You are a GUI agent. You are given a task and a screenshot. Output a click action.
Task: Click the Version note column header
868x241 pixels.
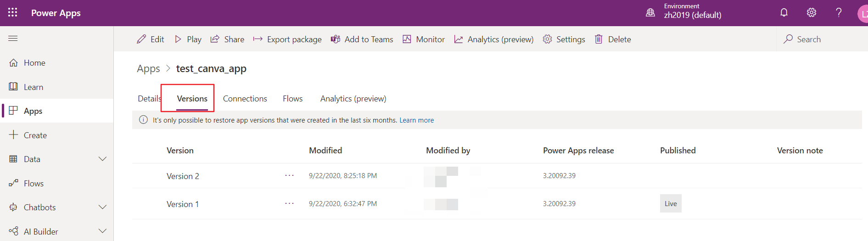tap(800, 151)
